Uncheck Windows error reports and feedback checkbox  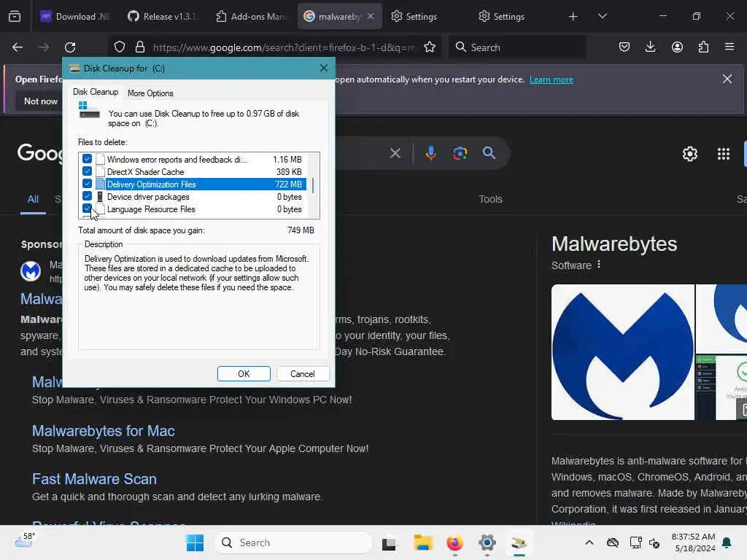pyautogui.click(x=87, y=158)
